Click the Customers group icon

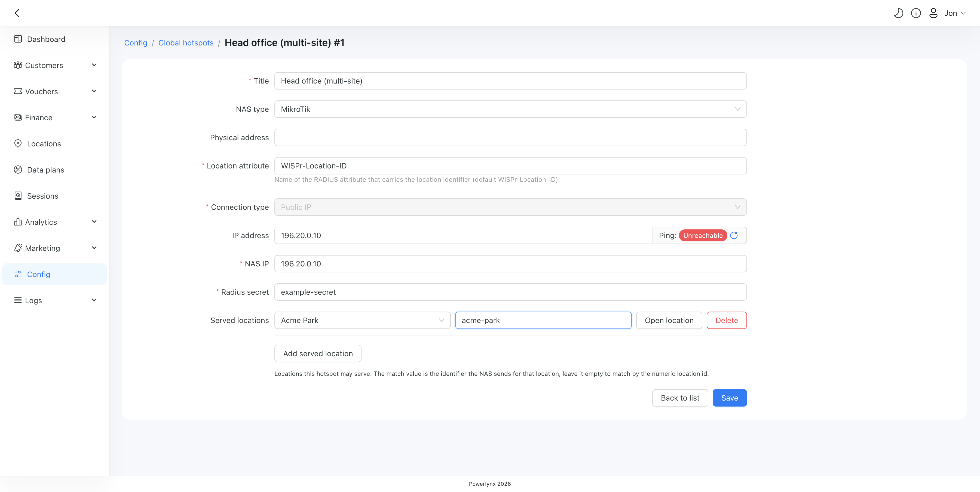point(18,65)
